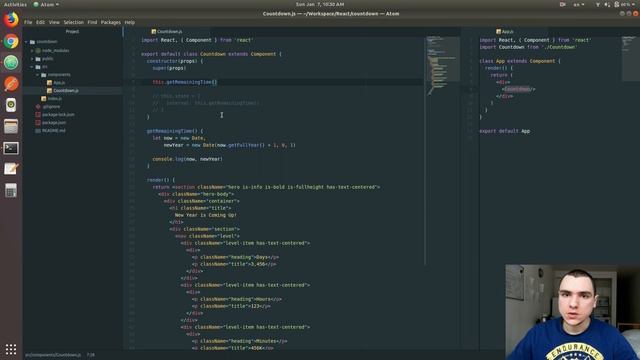
Task: Click the file path in status bar
Action: pyautogui.click(x=53, y=355)
